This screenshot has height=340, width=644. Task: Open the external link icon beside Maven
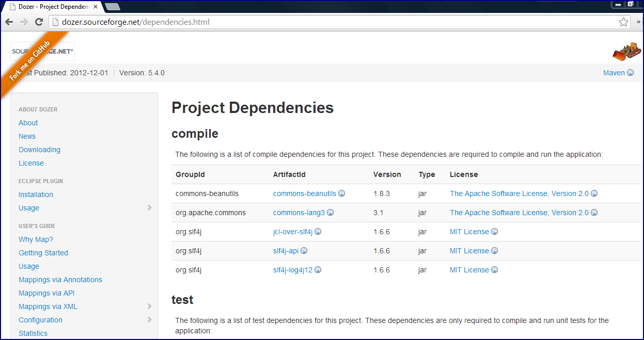click(631, 72)
